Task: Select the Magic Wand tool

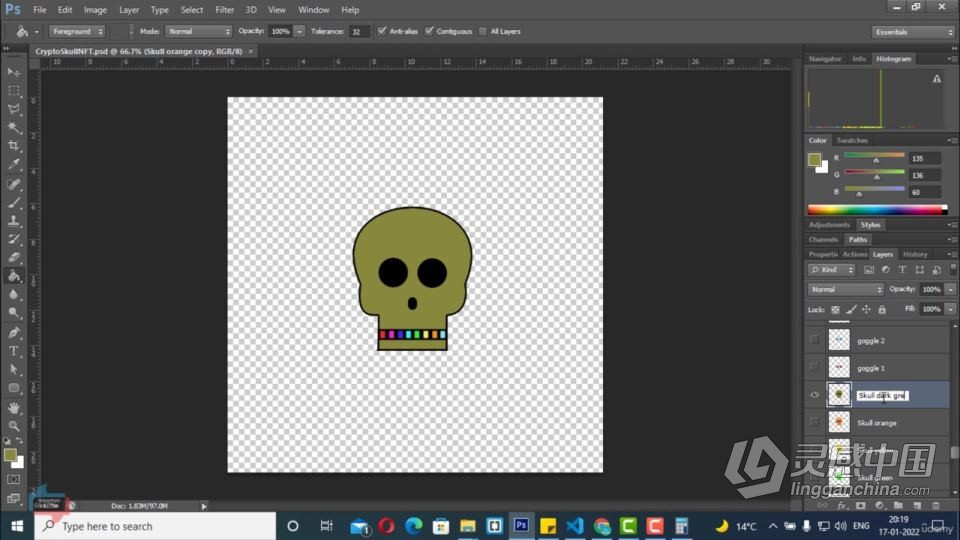Action: coord(13,127)
